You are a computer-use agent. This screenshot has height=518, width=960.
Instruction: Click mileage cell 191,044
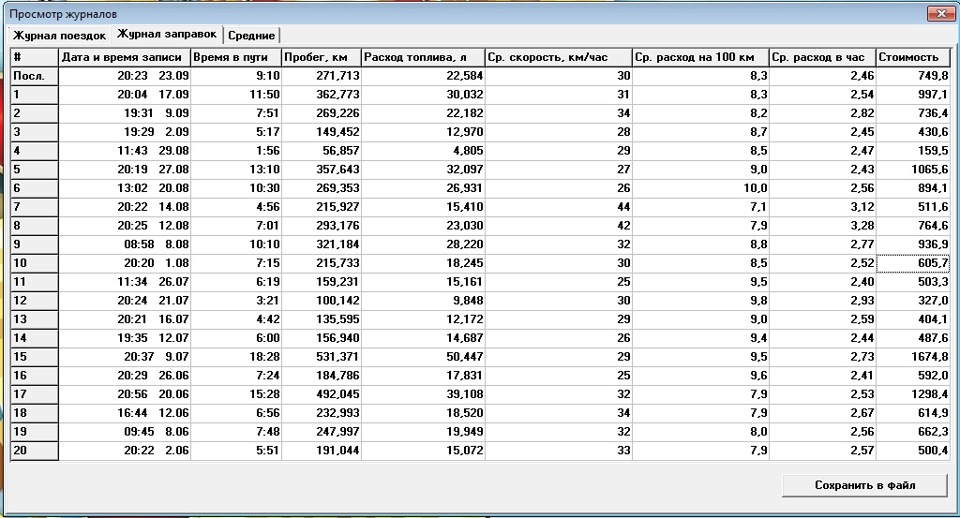[x=321, y=450]
